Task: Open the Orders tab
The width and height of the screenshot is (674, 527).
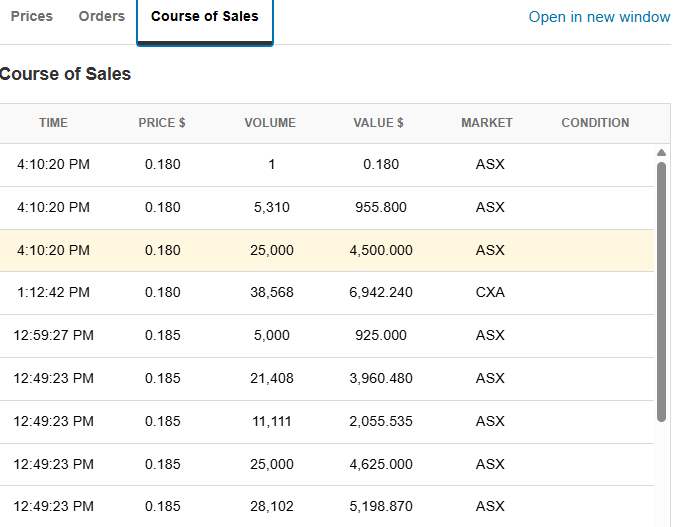Action: tap(101, 16)
